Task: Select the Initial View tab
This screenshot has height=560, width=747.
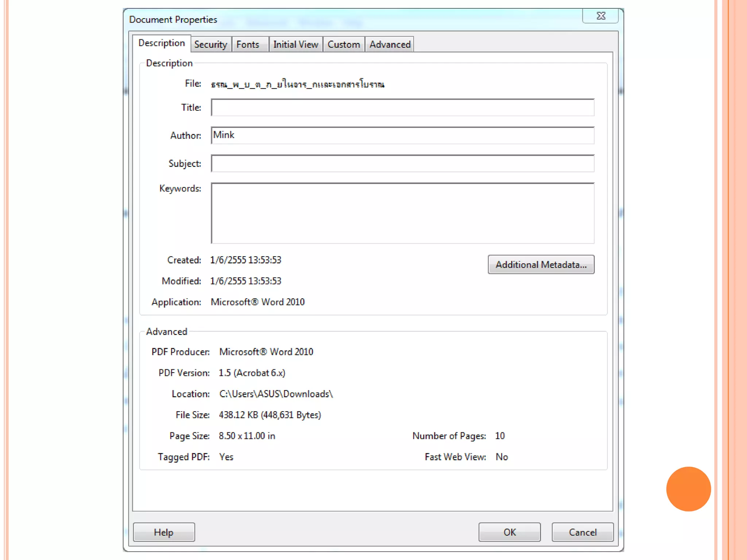Action: coord(295,44)
